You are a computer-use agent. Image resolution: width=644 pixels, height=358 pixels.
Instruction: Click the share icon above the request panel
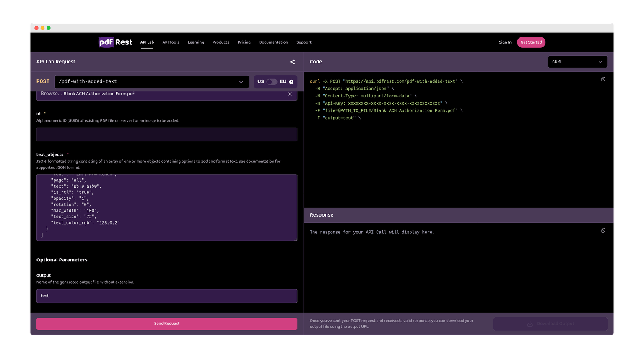coord(292,62)
